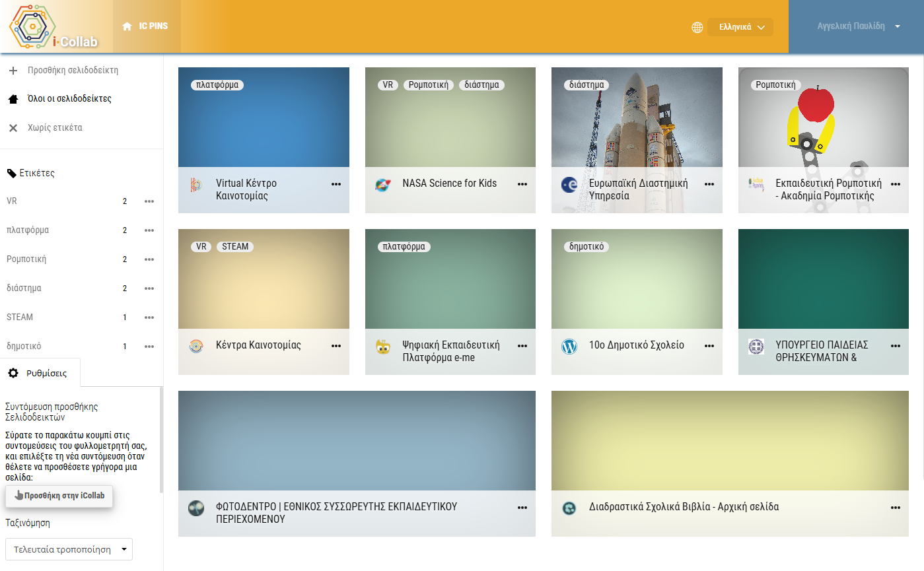Click the plus icon for adding a bookmark
The height and width of the screenshot is (571, 924).
pos(13,70)
